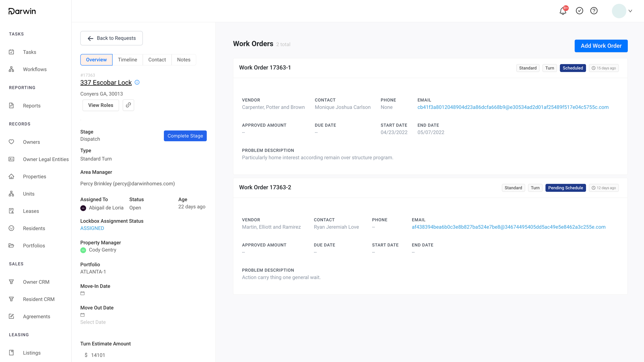This screenshot has height=362, width=644.
Task: Open Resident CRM
Action: (39, 299)
